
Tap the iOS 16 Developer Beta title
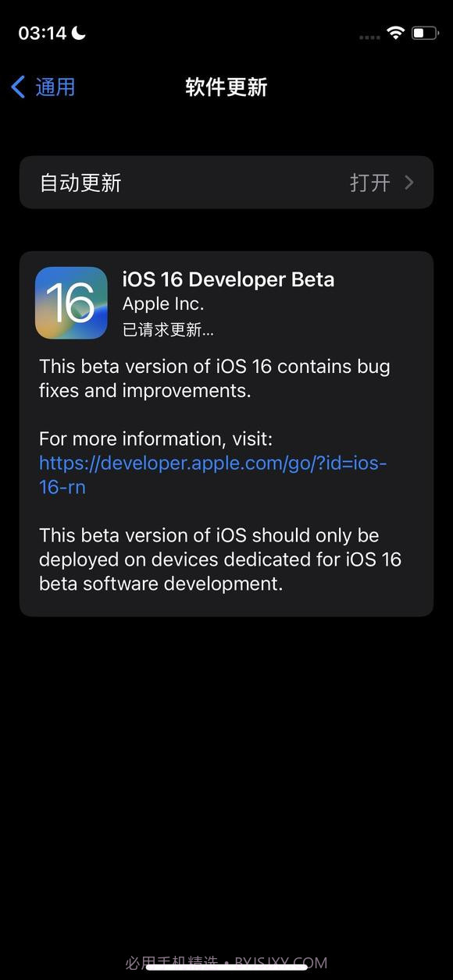tap(228, 279)
